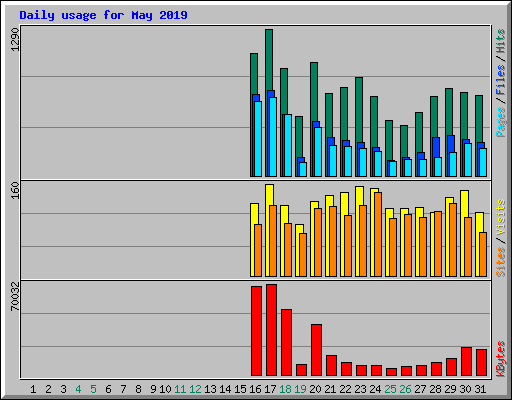Viewport: 512px width, 400px height.
Task: Click the "Daily usage for May 2019" title
Action: (x=103, y=15)
